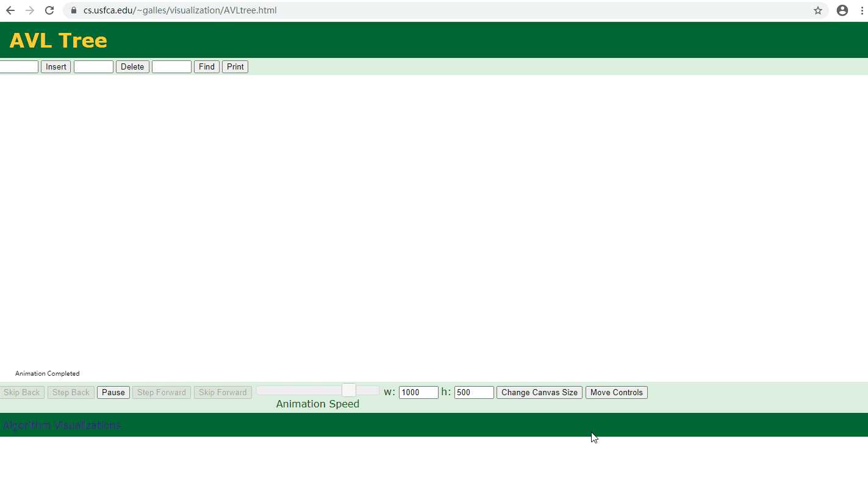Click the Animation Completed status text
Image resolution: width=868 pixels, height=494 pixels.
coord(48,373)
